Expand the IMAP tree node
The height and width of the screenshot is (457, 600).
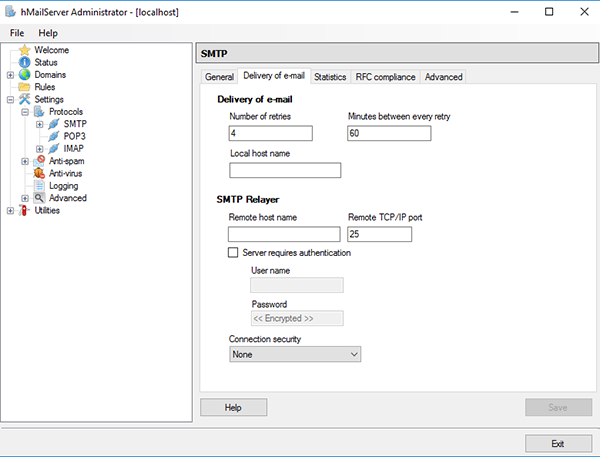[39, 149]
